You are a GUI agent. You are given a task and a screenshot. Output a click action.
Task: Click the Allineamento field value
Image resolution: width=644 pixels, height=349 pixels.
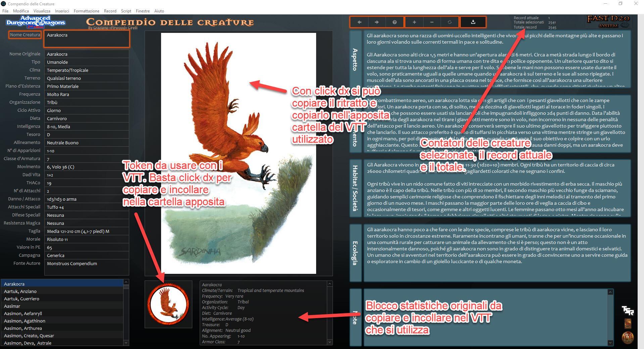(x=87, y=143)
